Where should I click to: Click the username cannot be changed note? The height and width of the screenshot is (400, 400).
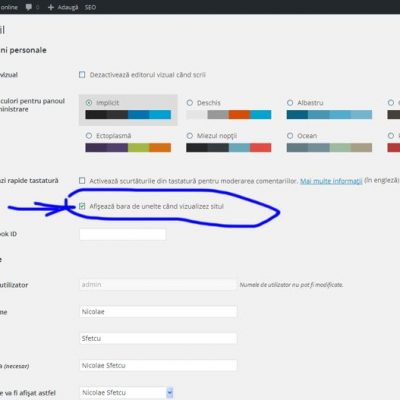click(x=291, y=285)
